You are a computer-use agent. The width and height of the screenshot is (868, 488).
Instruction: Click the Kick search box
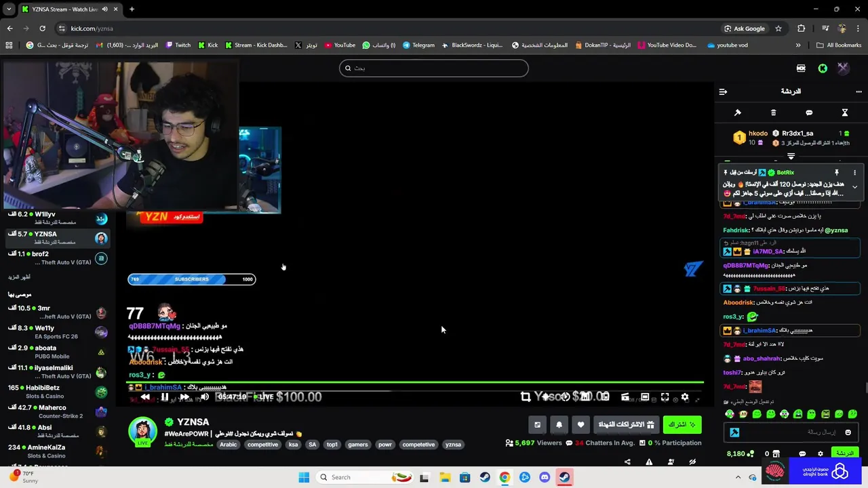point(434,68)
